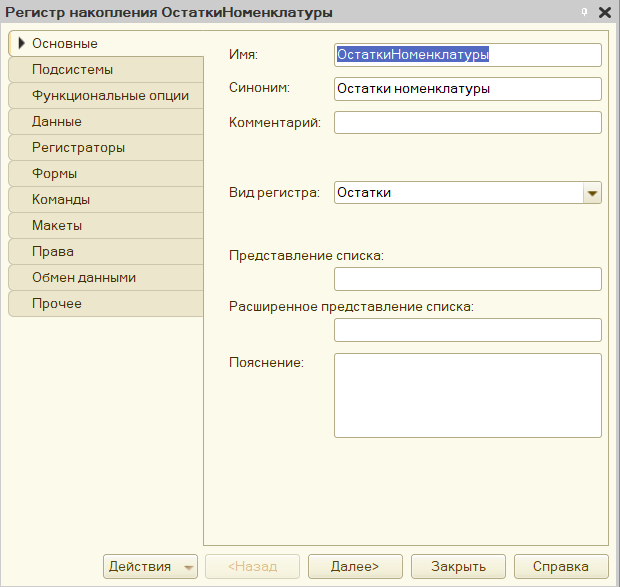Select the Обмен данными tab
Image resolution: width=620 pixels, height=587 pixels.
click(106, 278)
